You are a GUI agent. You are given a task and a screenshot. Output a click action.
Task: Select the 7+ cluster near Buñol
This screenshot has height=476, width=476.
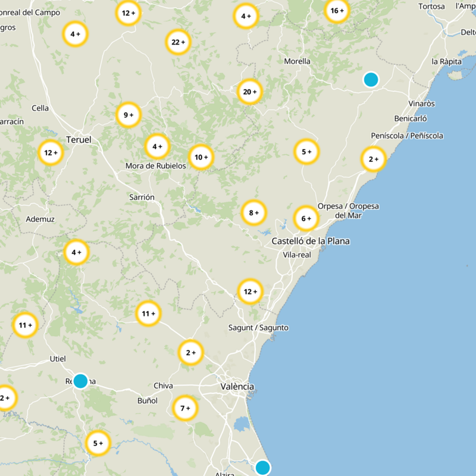185,408
